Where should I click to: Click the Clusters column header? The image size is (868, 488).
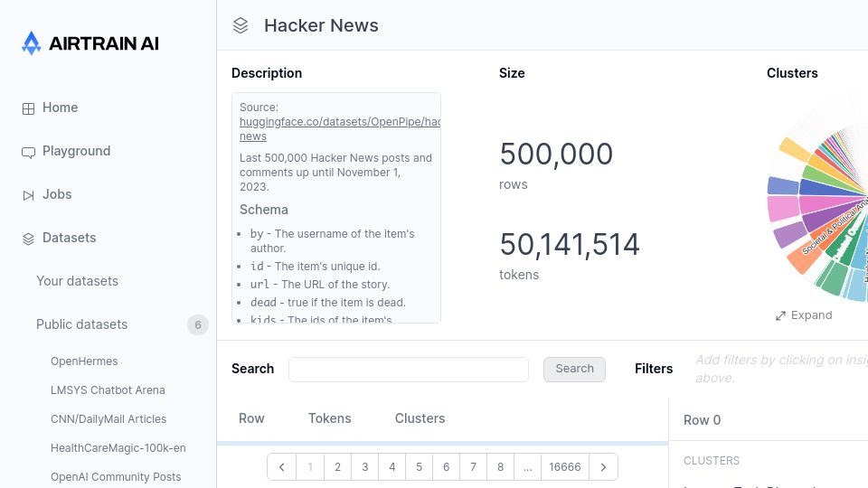pos(420,418)
